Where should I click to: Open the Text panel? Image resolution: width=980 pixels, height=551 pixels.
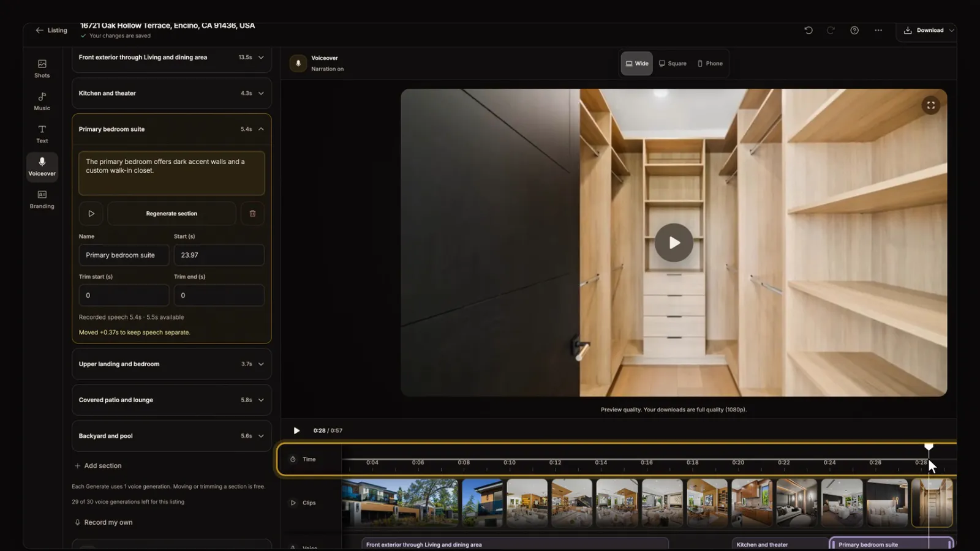[x=42, y=134]
